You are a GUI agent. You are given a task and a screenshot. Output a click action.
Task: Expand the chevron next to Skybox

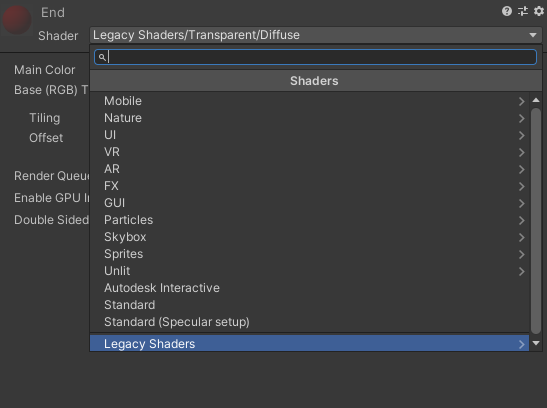pos(522,237)
